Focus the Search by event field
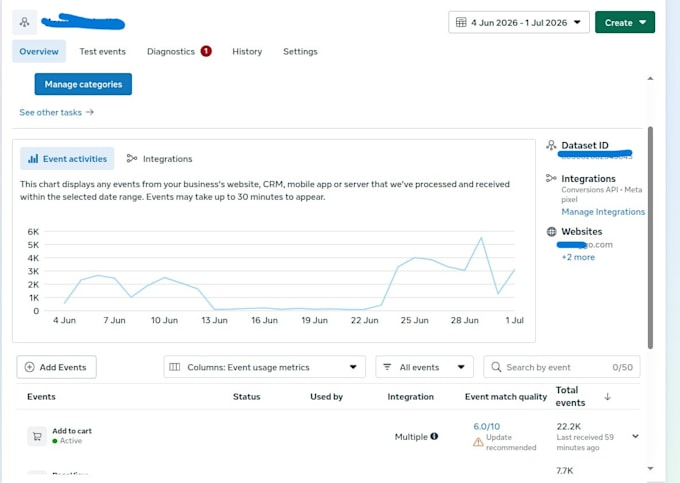 tap(562, 367)
